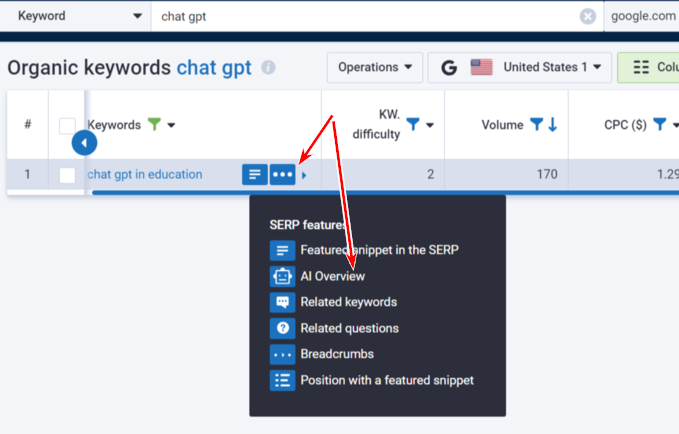
Task: Clear the chat gpt search field
Action: tap(587, 16)
